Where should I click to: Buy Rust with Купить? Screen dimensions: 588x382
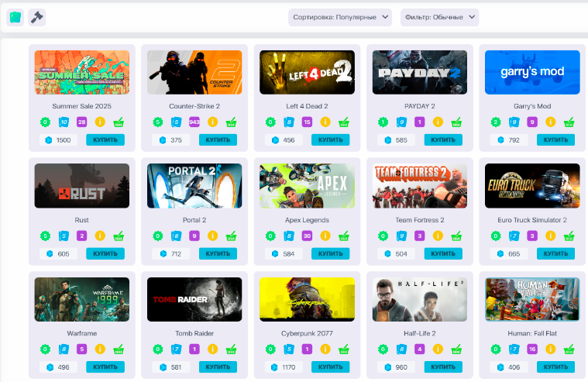click(105, 253)
